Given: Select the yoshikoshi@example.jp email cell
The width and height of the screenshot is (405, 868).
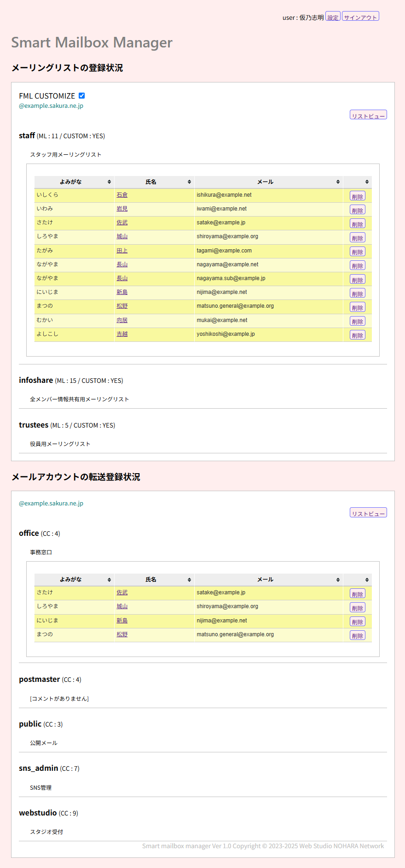Looking at the screenshot, I should pyautogui.click(x=269, y=334).
